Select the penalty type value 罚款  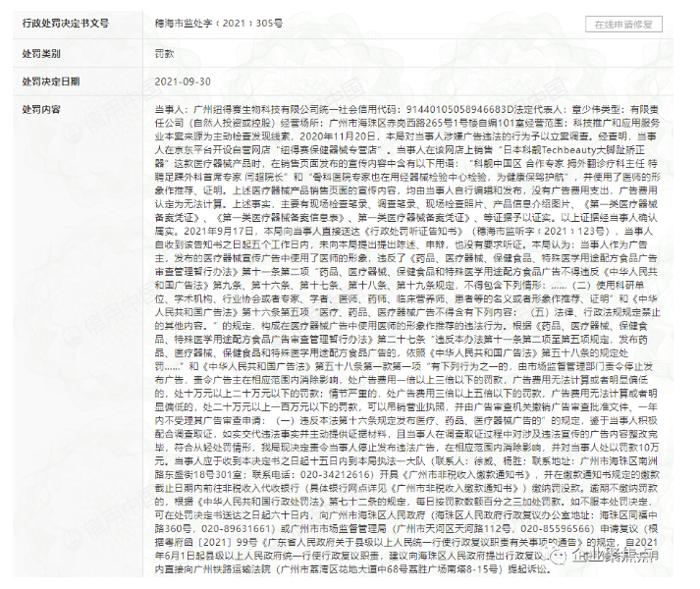point(164,54)
